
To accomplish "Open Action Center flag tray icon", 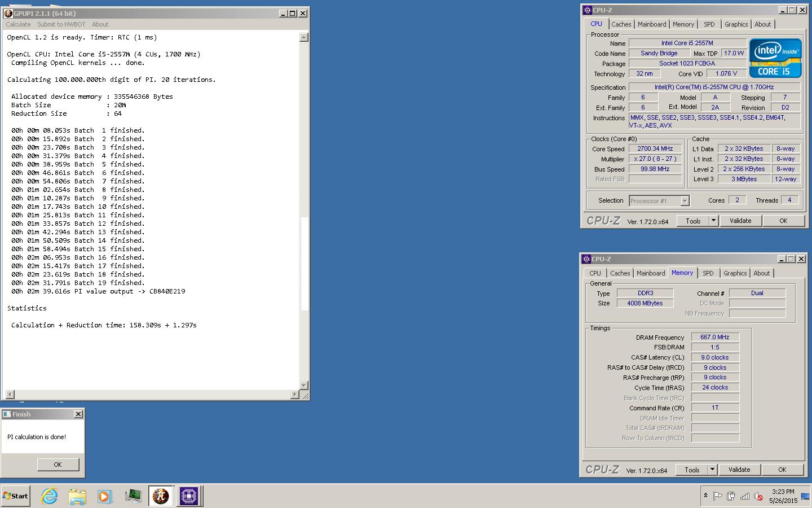I will pyautogui.click(x=717, y=496).
